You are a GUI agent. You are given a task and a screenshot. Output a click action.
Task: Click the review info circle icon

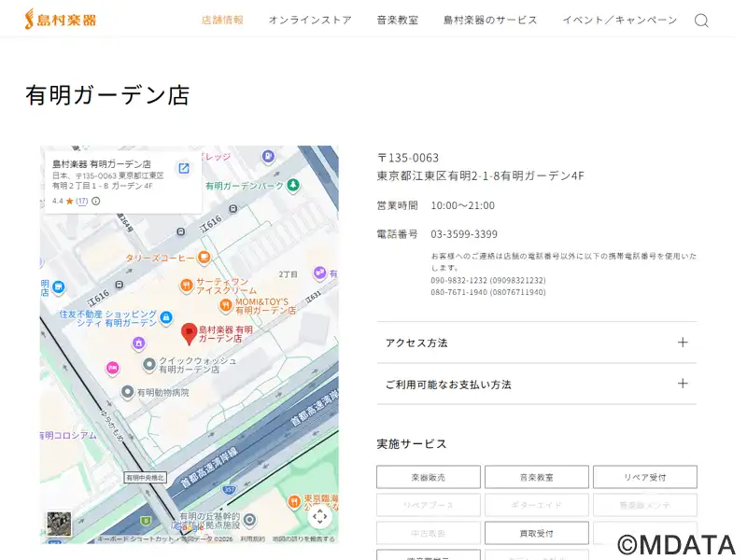pos(96,201)
